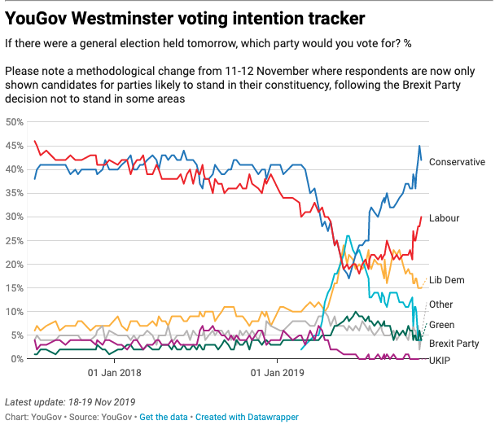Click the Conservative line's final peak near 45%
Screen dimensions: 504x425
pos(419,146)
